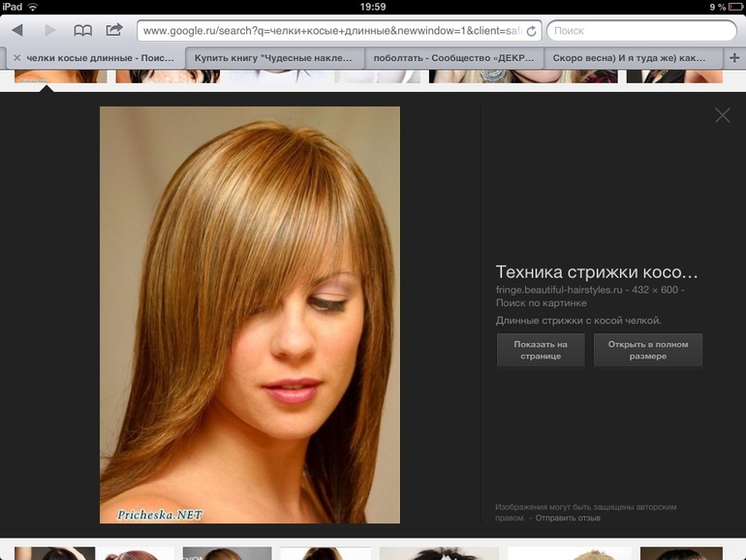The width and height of the screenshot is (746, 560).
Task: Click the 'Отправить отзыв' link
Action: point(569,518)
